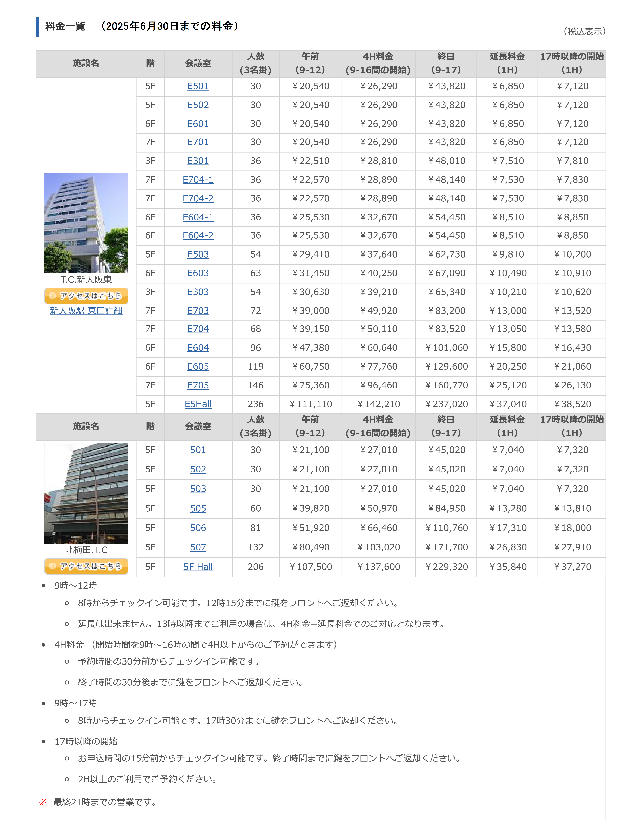Open the 5F Hall room link
This screenshot has height=840, width=641.
click(198, 567)
